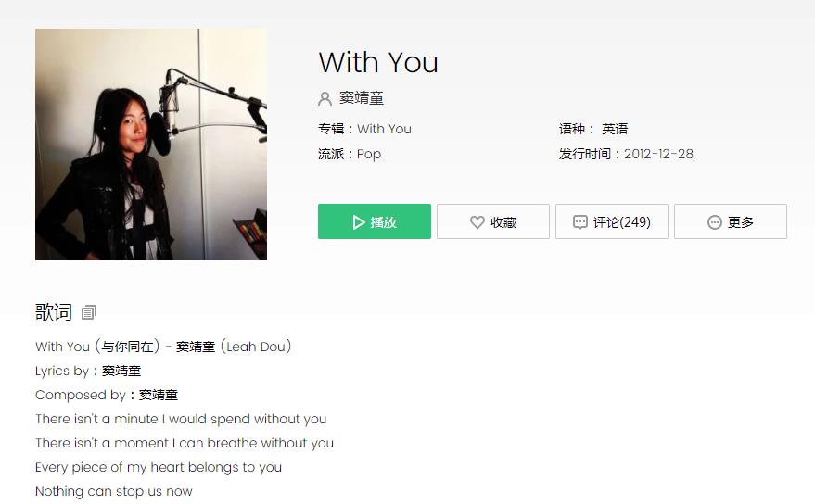This screenshot has width=815, height=504.
Task: Open 评论(249) comments
Action: [x=612, y=221]
